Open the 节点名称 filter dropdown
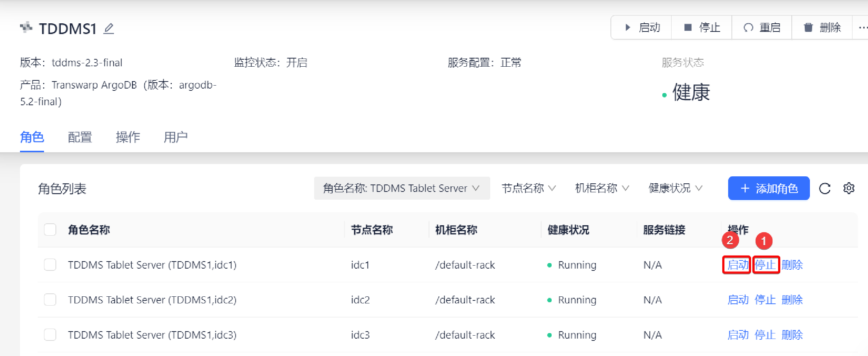 [x=529, y=188]
